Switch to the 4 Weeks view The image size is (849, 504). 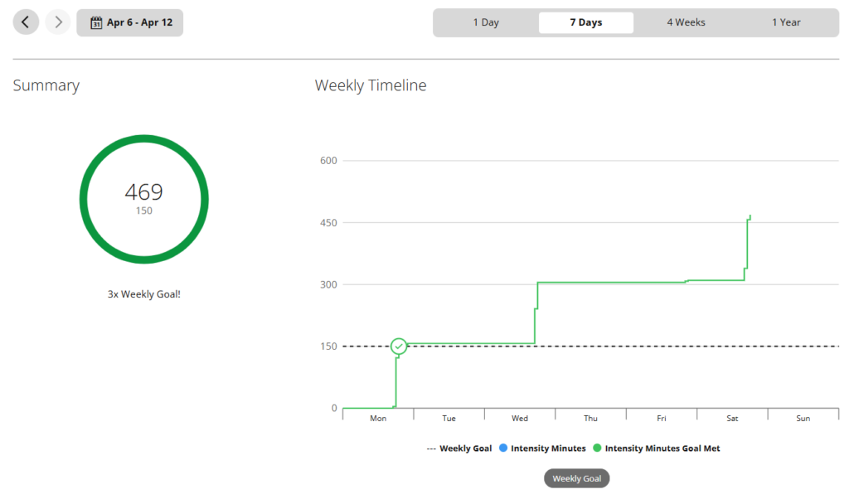tap(686, 22)
